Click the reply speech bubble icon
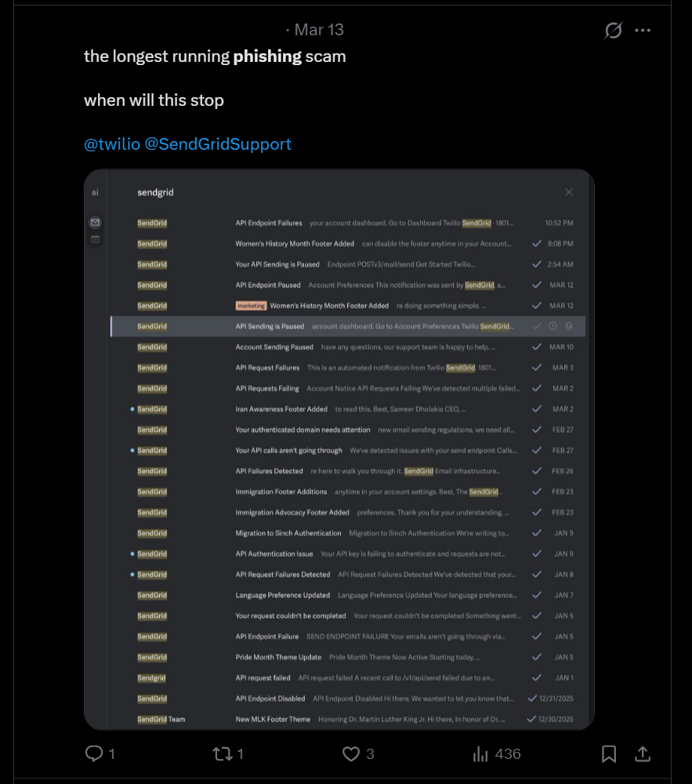 click(x=94, y=753)
